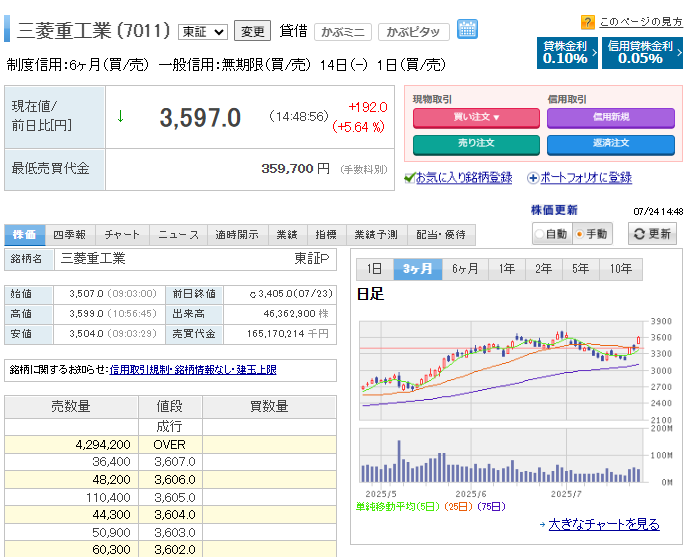Click the 始値 value 3,507.0
This screenshot has height=557, width=693.
click(86, 294)
